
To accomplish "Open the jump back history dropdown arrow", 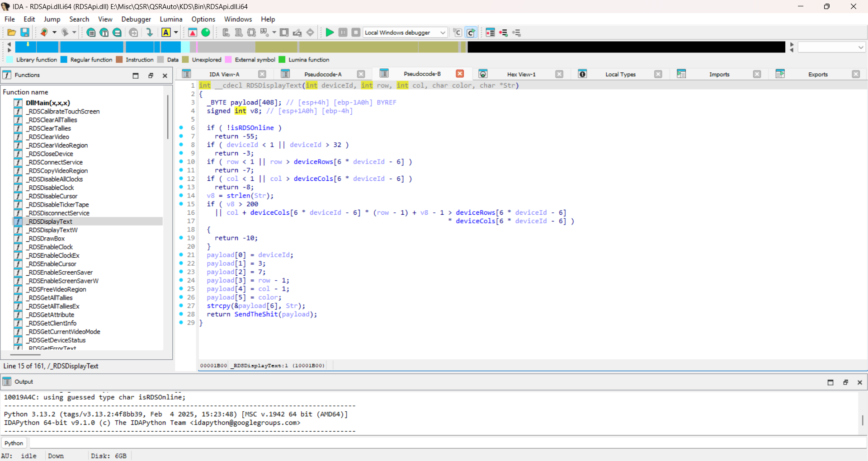I will pos(54,33).
